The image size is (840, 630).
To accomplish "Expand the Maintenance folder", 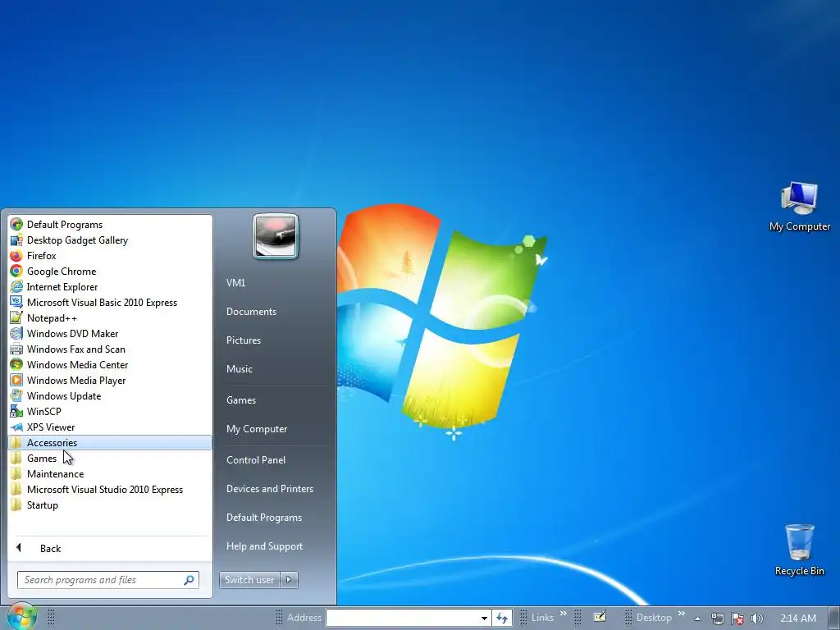I will [110, 473].
